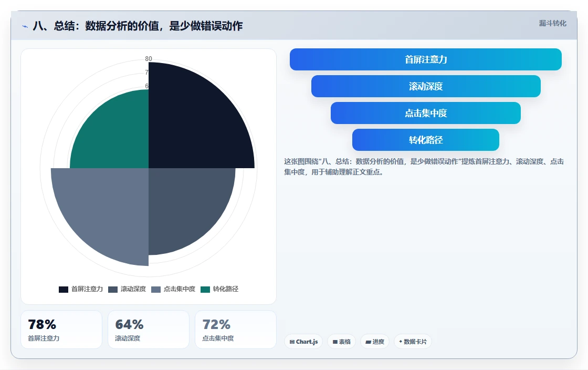Toggle the 转化路径 legend swatch
The height and width of the screenshot is (370, 588).
click(205, 289)
